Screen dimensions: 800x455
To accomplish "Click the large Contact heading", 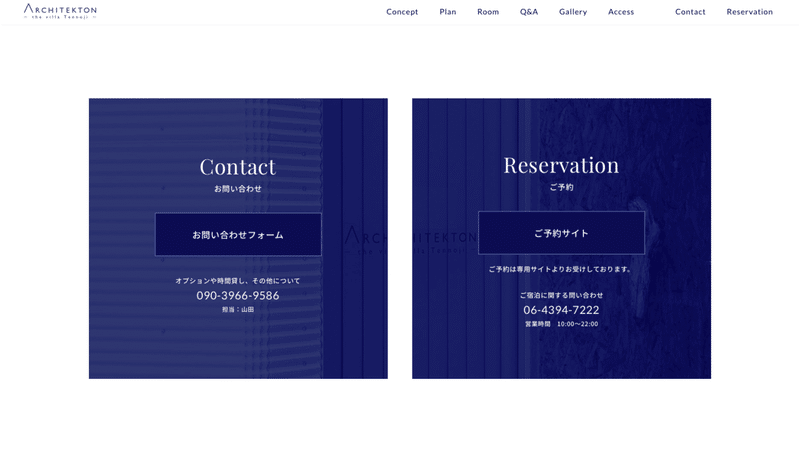I will tap(238, 167).
